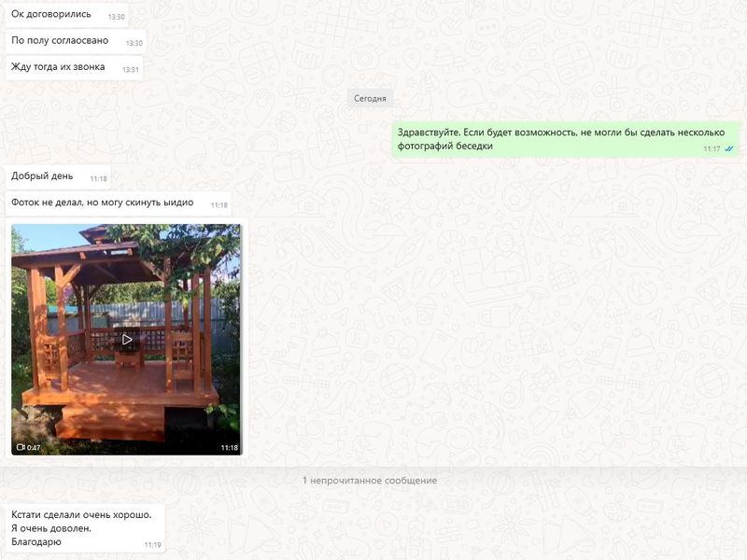Select the green 'Здравствуйте. Если будет возможность' message
The height and width of the screenshot is (560, 747).
566,139
